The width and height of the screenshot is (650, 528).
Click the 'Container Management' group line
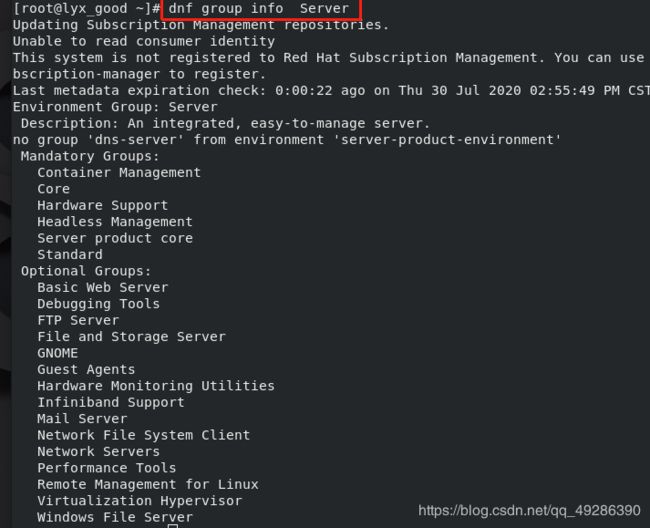click(x=119, y=172)
